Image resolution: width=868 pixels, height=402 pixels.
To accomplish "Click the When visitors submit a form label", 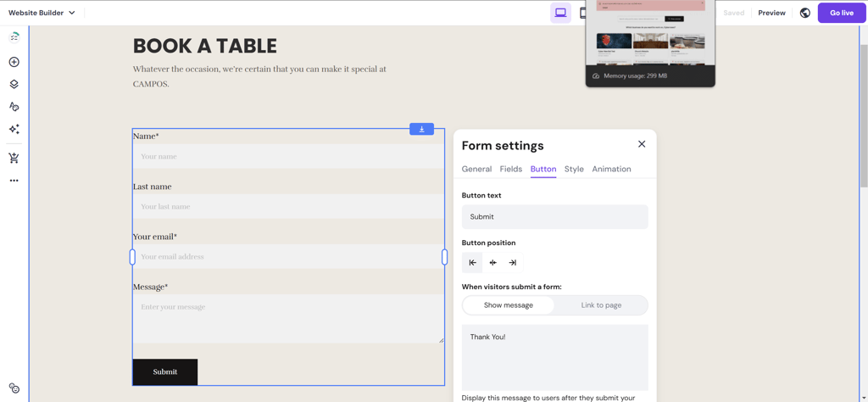I will tap(512, 287).
